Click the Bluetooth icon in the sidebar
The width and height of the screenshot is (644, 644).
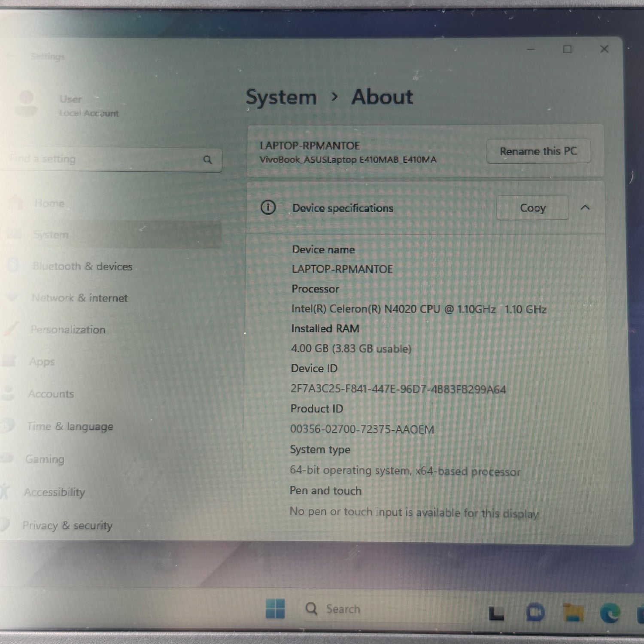click(x=13, y=266)
